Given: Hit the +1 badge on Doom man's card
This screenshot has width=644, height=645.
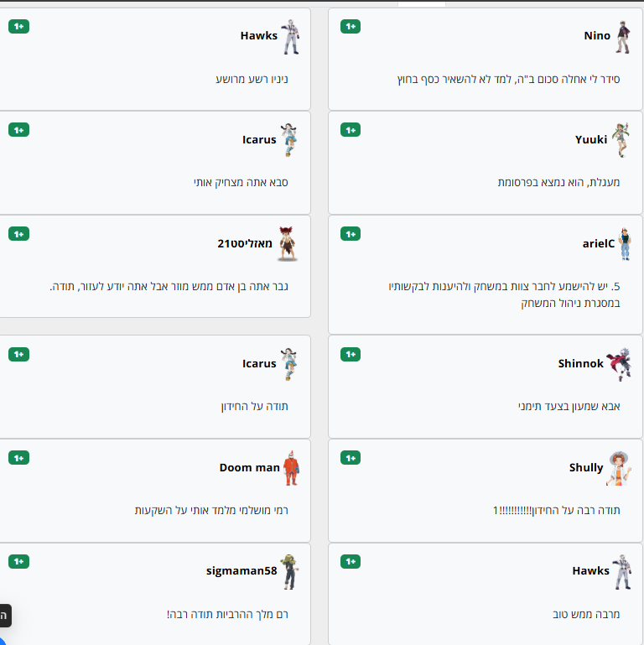Looking at the screenshot, I should point(18,458).
